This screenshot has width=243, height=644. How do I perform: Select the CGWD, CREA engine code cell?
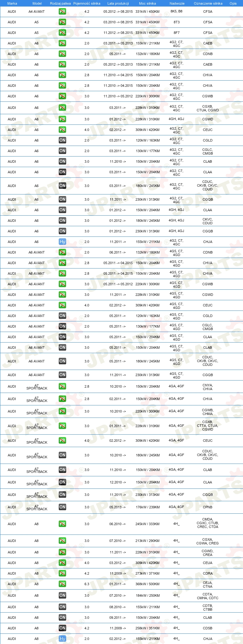208,553
